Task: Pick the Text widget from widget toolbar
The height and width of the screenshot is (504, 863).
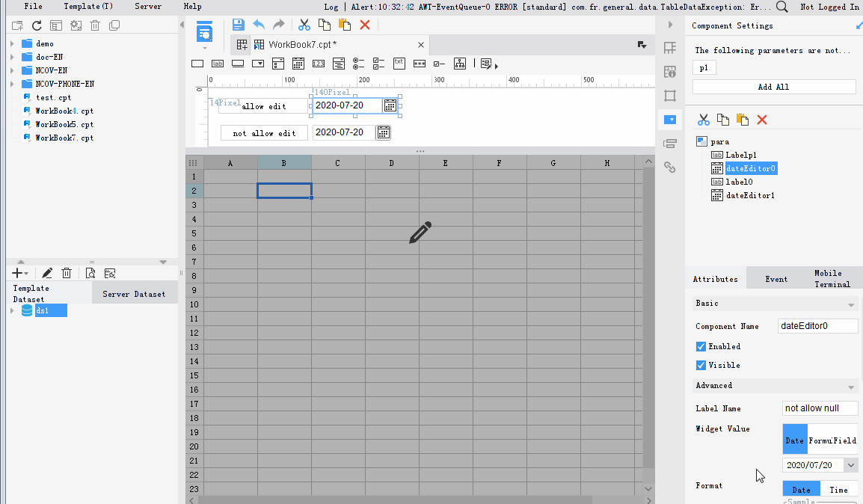Action: pyautogui.click(x=197, y=64)
